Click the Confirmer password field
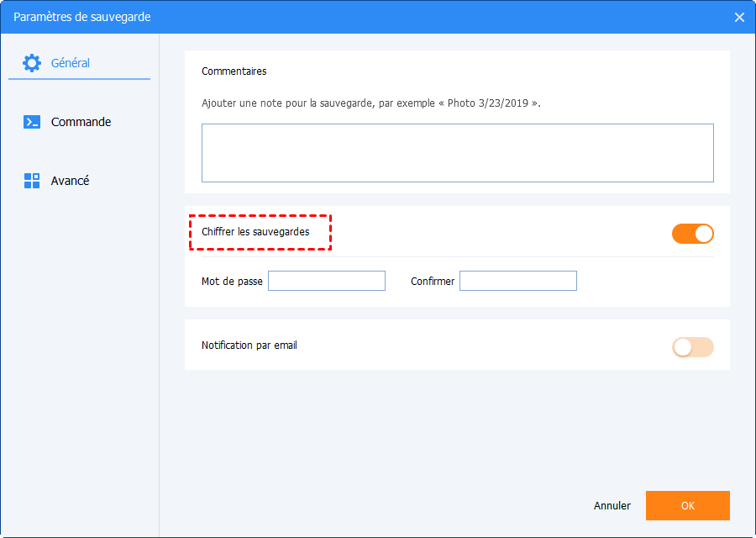This screenshot has height=538, width=756. 518,281
